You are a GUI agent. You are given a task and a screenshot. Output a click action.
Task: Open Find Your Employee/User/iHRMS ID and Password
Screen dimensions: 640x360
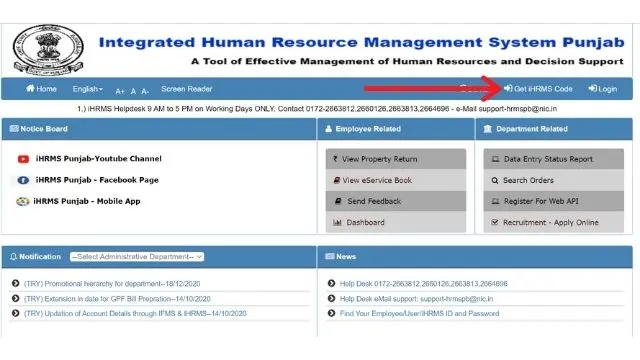pyautogui.click(x=419, y=313)
